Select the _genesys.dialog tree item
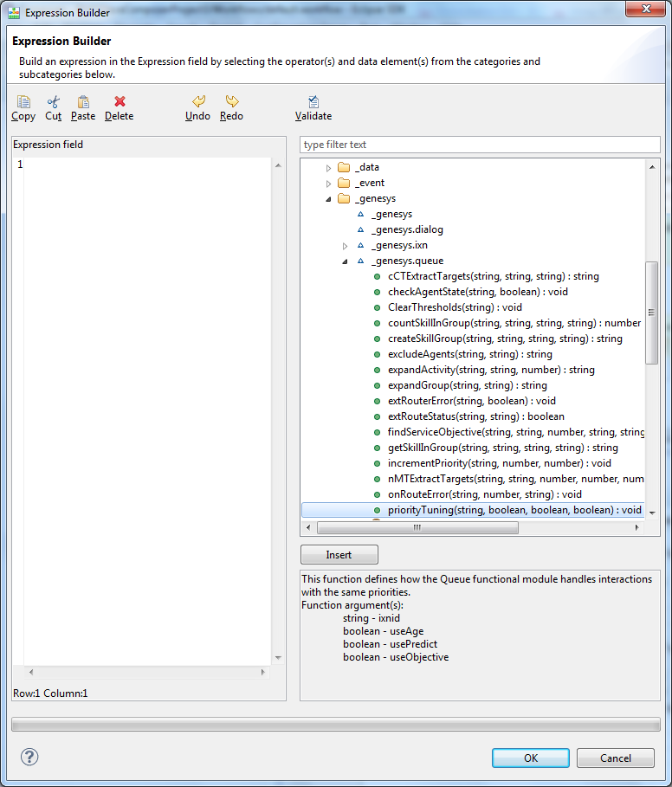Screen dimensions: 672x787 click(406, 230)
